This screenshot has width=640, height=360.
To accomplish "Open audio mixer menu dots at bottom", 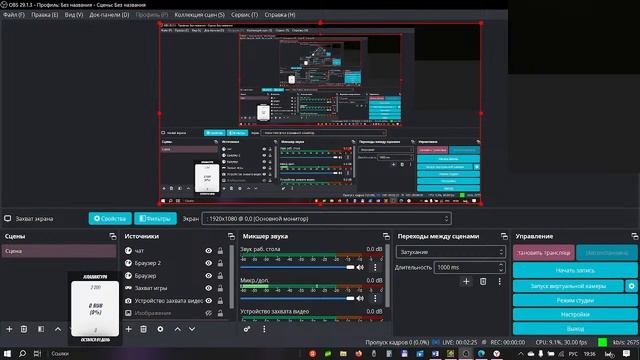I will point(264,329).
